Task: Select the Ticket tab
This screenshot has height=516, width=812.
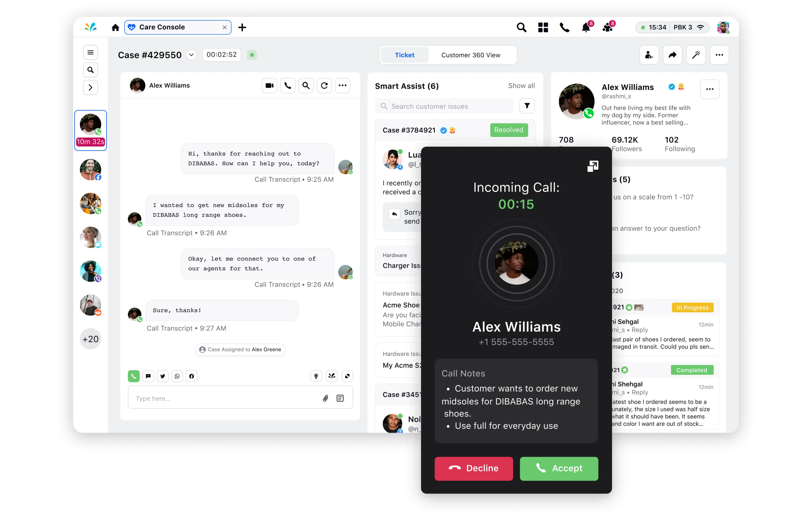Action: pyautogui.click(x=404, y=55)
